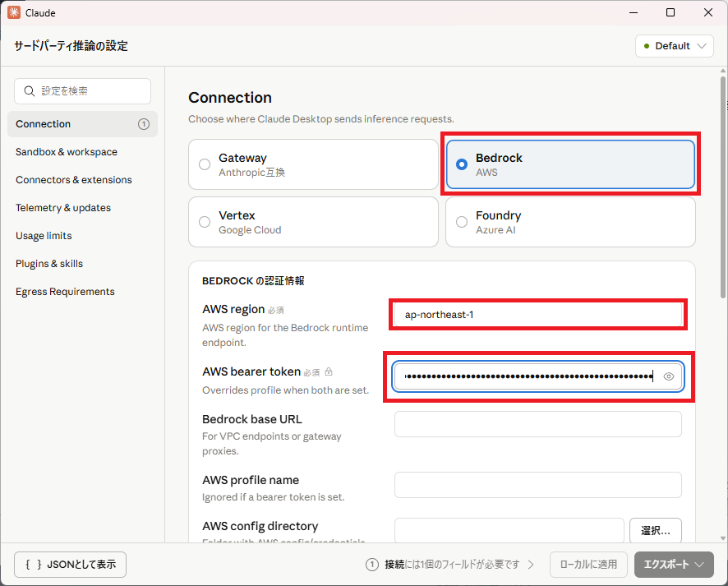
Task: Click the AWS bearer token field
Action: (538, 376)
